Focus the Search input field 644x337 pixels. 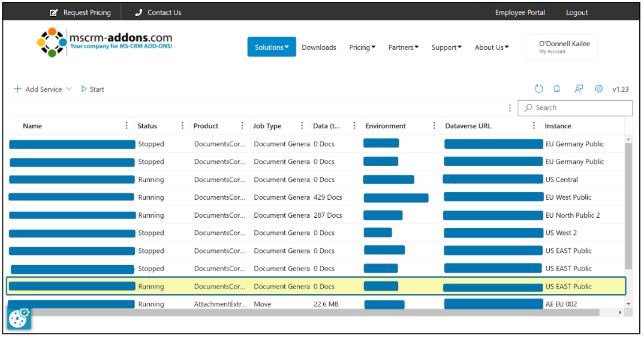click(575, 108)
